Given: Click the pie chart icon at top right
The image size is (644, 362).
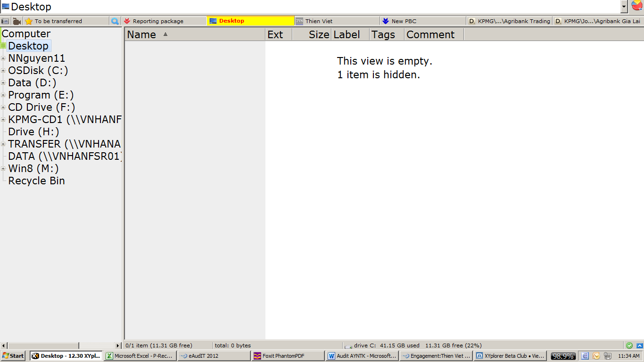Looking at the screenshot, I should [x=637, y=6].
